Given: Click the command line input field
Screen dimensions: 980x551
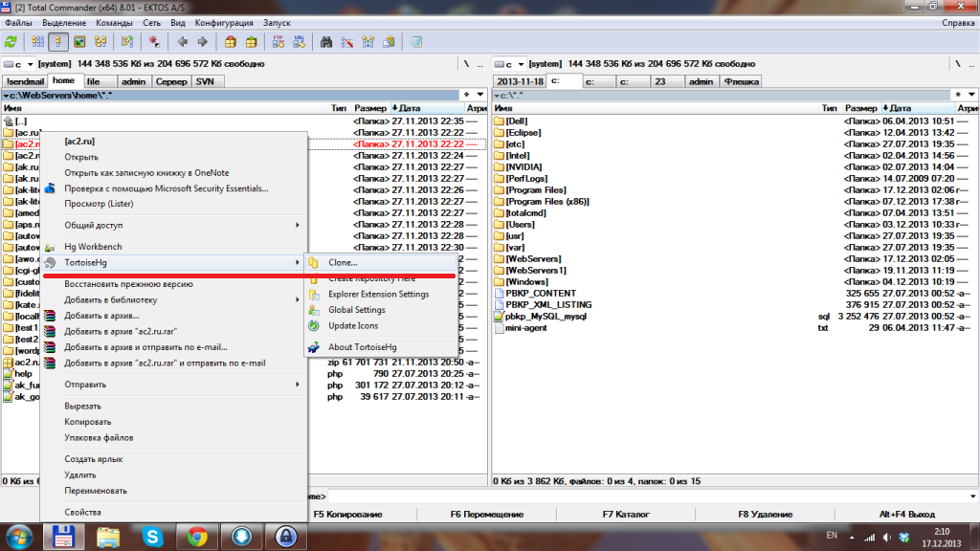Looking at the screenshot, I should click(x=647, y=496).
